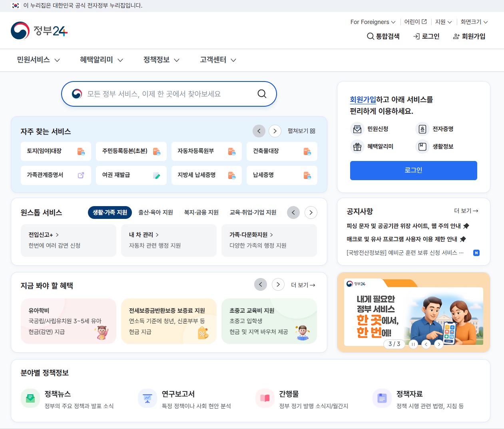504x429 pixels.
Task: Open the 지원 dropdown
Action: click(444, 22)
